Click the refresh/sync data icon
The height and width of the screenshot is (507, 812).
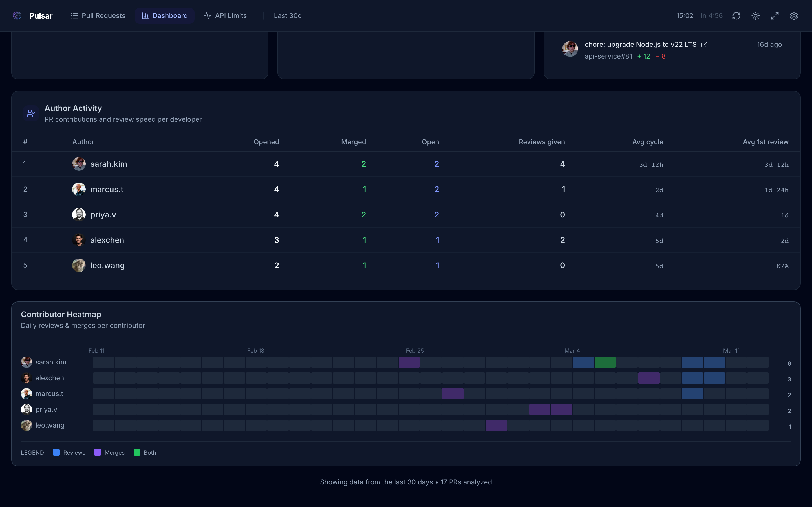[x=737, y=15]
